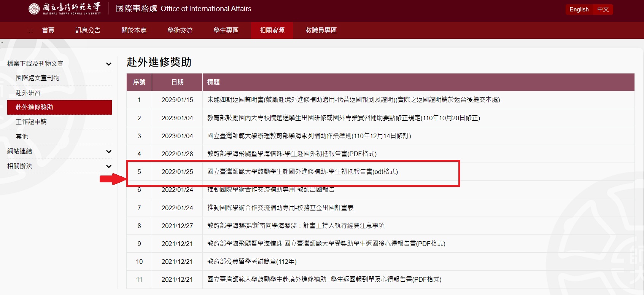This screenshot has height=295, width=644.
Task: Open the 學生初抵報告書(odt格式) link
Action: click(302, 172)
